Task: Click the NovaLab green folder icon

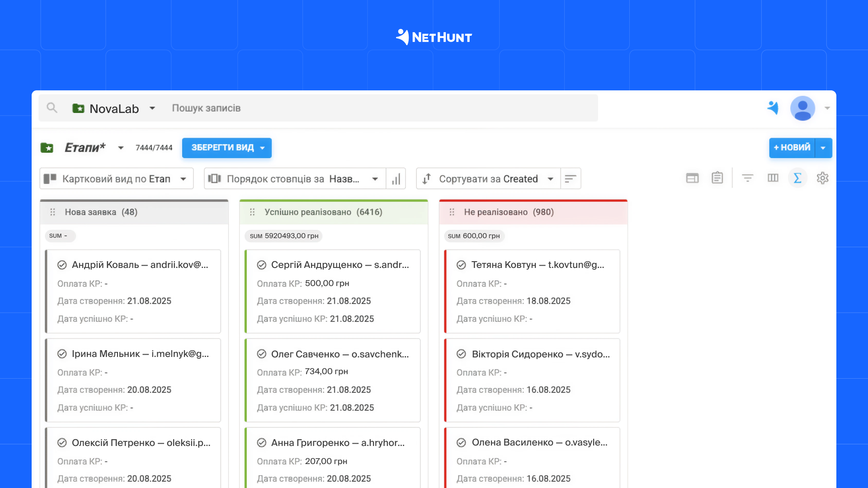Action: point(78,108)
